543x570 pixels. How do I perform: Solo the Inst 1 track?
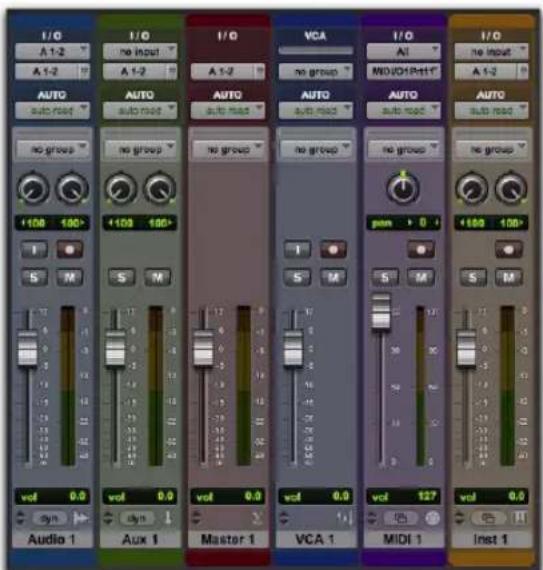473,278
